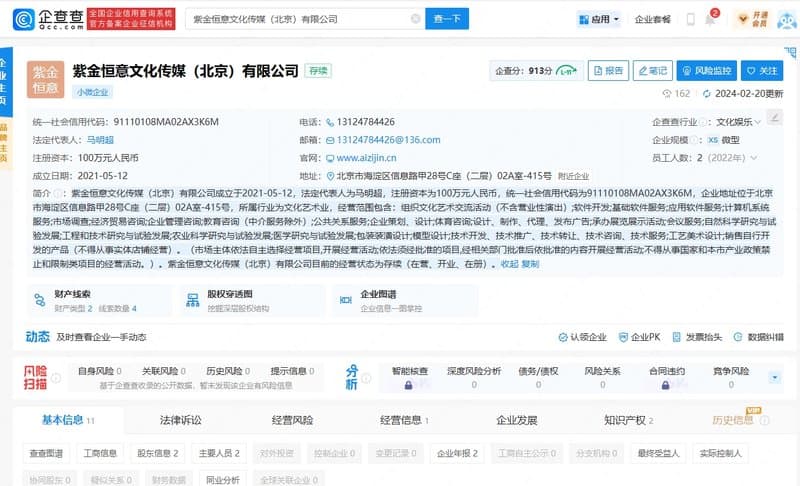Select the 股东信息 2 sub-tab
This screenshot has width=800, height=486.
[x=158, y=453]
